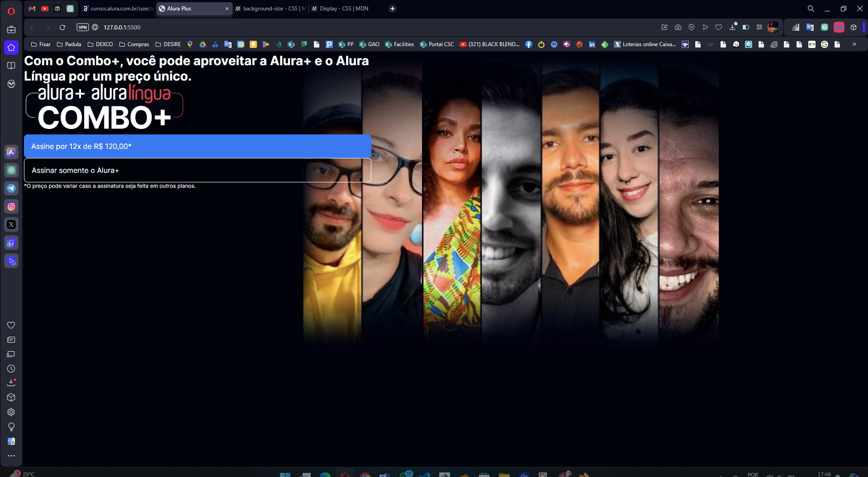Search tabs with magnifier icon
Viewport: 868px width, 477px height.
point(811,9)
